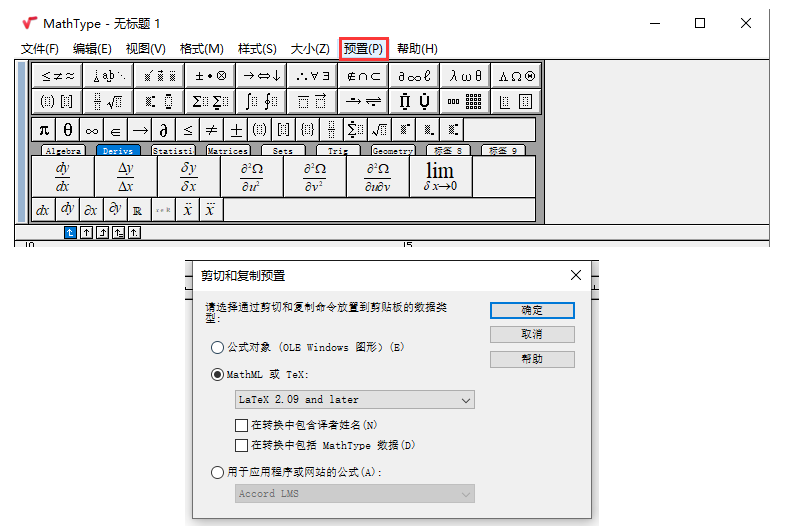Open the 样式(S) menu

(257, 49)
